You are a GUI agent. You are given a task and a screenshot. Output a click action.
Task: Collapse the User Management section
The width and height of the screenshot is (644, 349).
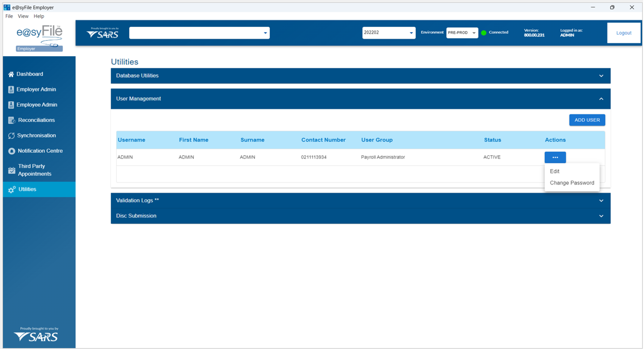(601, 99)
